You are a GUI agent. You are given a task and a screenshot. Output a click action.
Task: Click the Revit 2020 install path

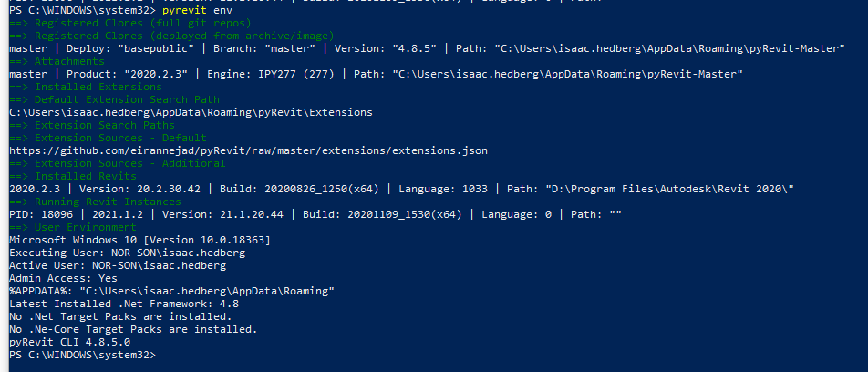644,190
